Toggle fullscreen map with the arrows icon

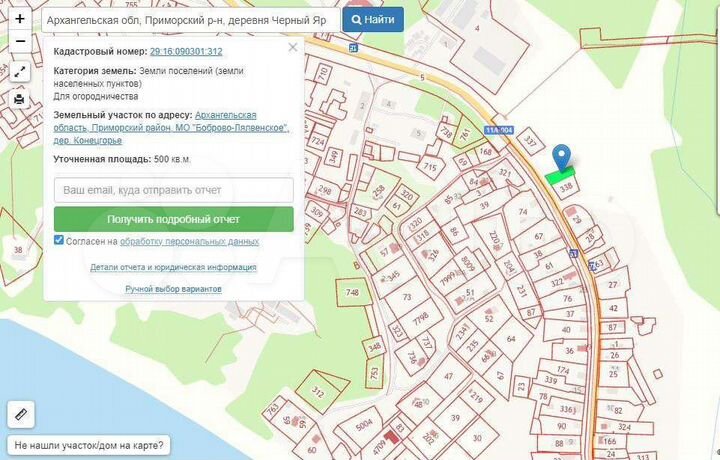tap(20, 72)
